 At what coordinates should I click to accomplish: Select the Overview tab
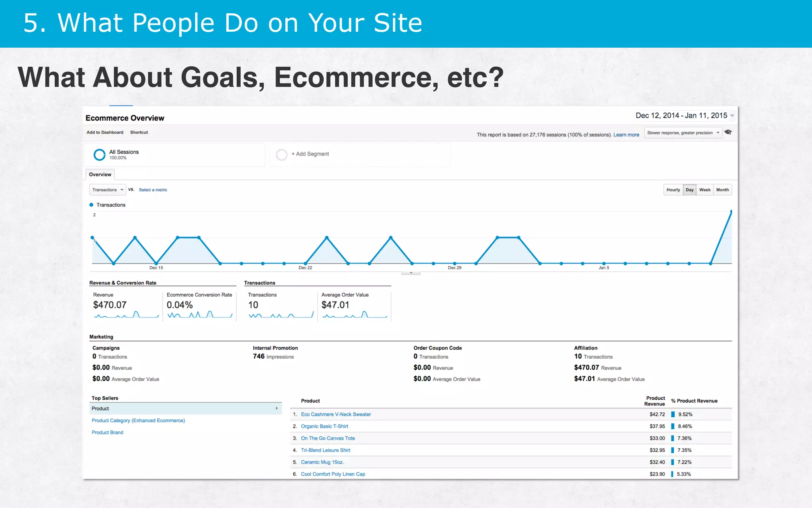click(100, 175)
